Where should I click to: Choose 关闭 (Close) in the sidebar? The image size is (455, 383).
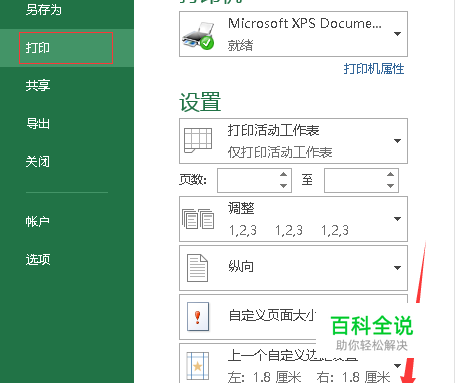pyautogui.click(x=38, y=162)
